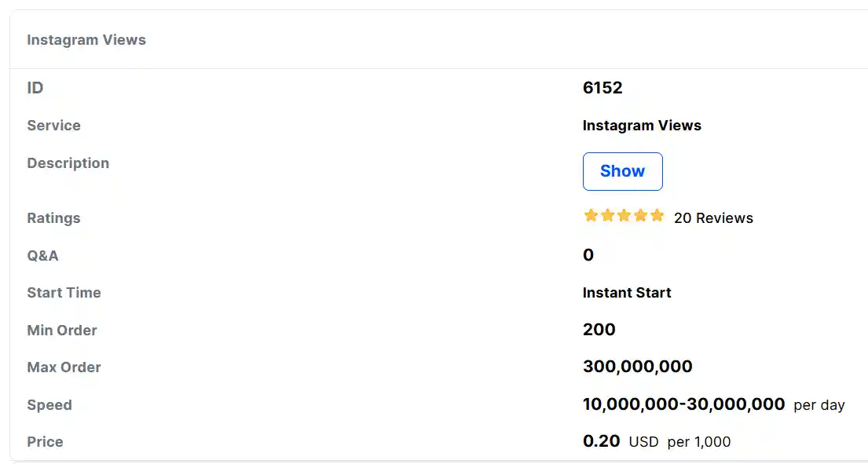Screen dimensions: 868x464
Task: Click the Ratings row label
Action: tap(53, 218)
